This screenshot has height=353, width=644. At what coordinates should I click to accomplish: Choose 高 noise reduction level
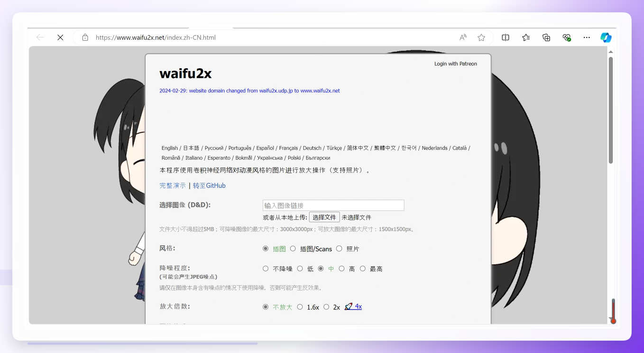[x=341, y=269]
